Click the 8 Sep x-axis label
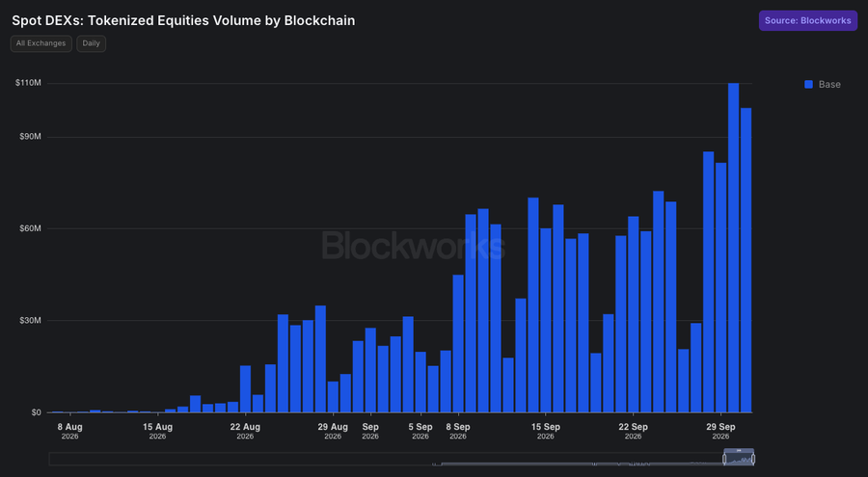 pyautogui.click(x=458, y=431)
